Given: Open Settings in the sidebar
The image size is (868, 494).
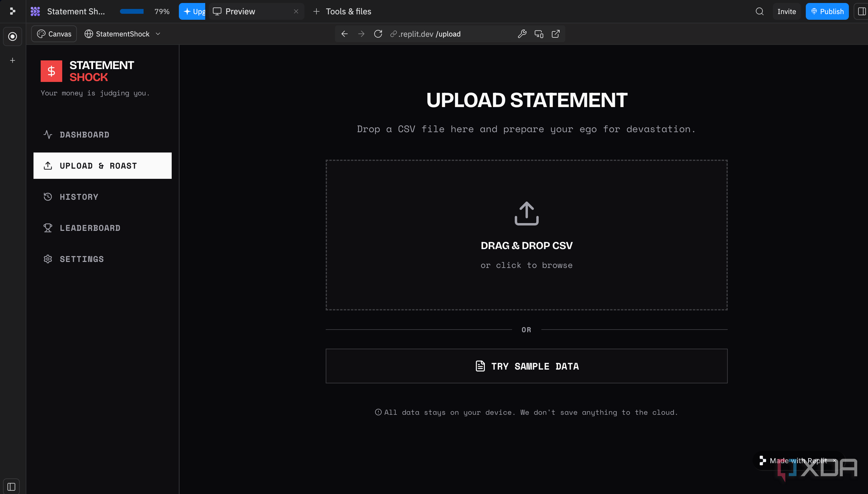Looking at the screenshot, I should [x=103, y=259].
